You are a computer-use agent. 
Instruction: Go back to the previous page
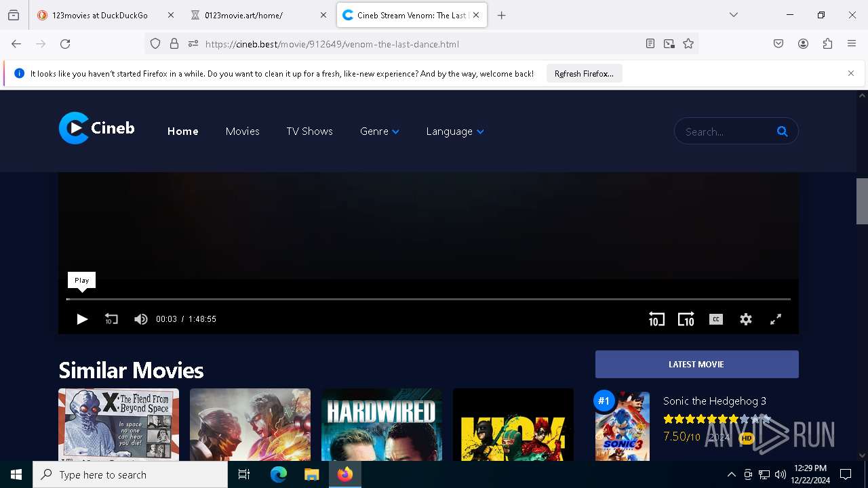coord(16,43)
